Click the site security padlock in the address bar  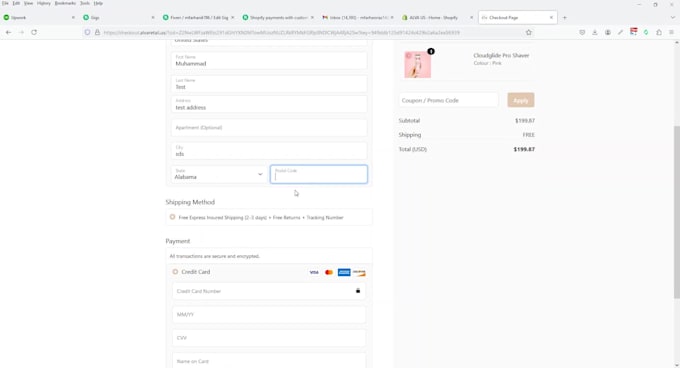pyautogui.click(x=97, y=33)
